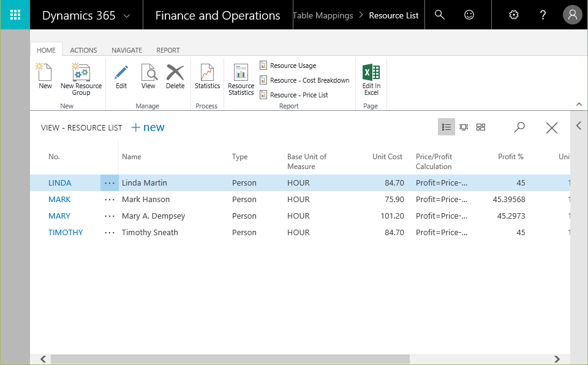Run the Resource - Cost Breakdown report

pos(304,80)
